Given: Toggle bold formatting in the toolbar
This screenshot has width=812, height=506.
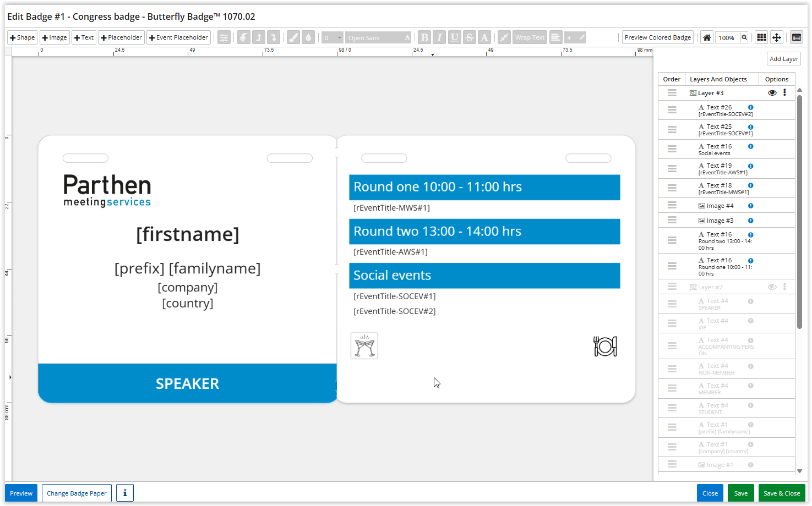Looking at the screenshot, I should pyautogui.click(x=424, y=37).
